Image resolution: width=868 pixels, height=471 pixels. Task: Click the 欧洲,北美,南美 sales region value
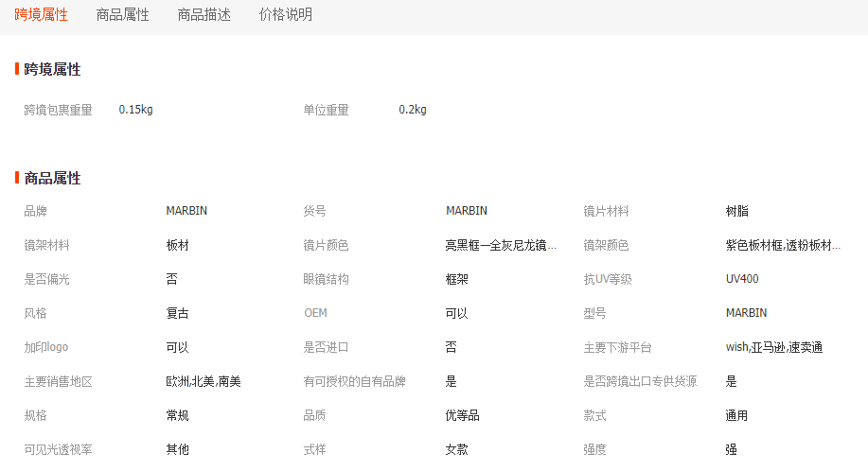pos(204,382)
